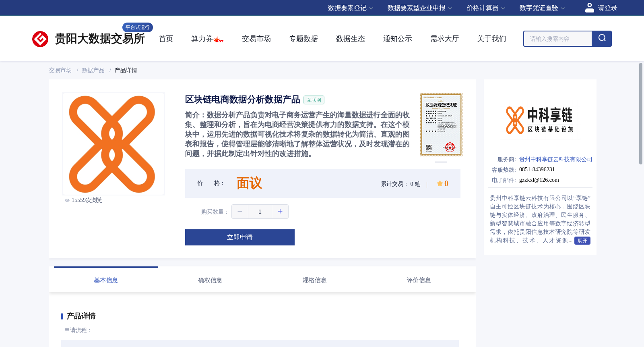Click the orange star rating icon

(440, 184)
